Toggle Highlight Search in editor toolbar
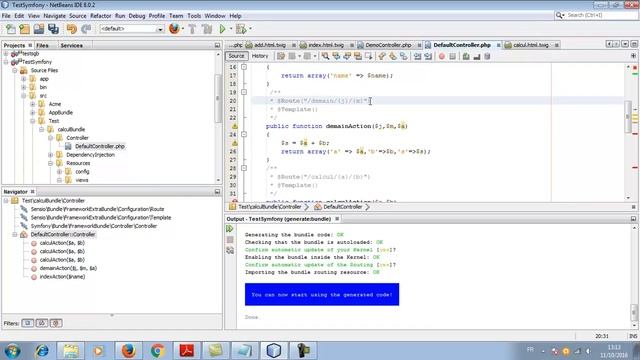Screen dimensions: 640x360 point(358,56)
